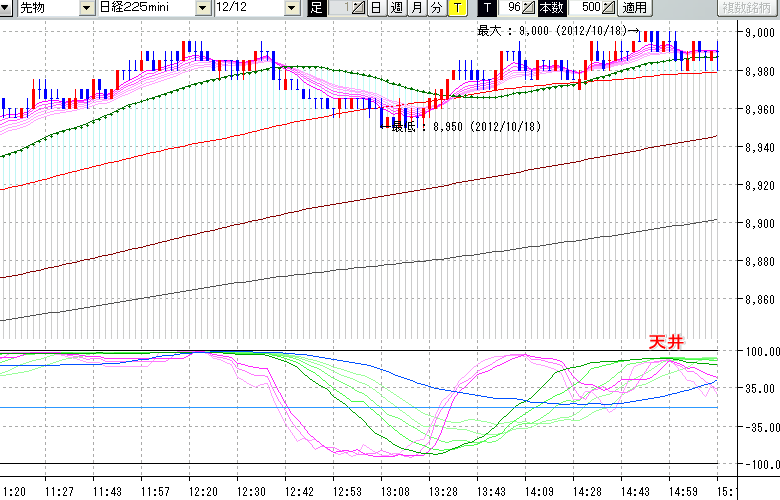Switch to the 週 weekly period
This screenshot has width=780, height=500.
(396, 8)
